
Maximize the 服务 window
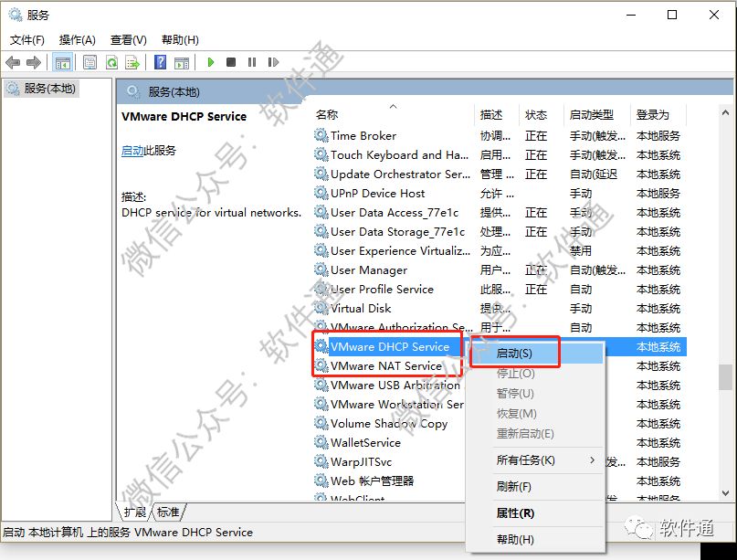[x=672, y=15]
